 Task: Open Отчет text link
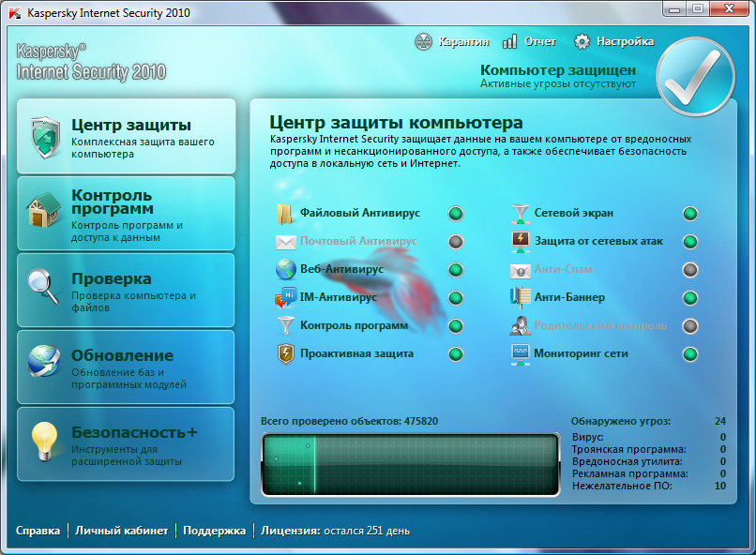point(540,42)
